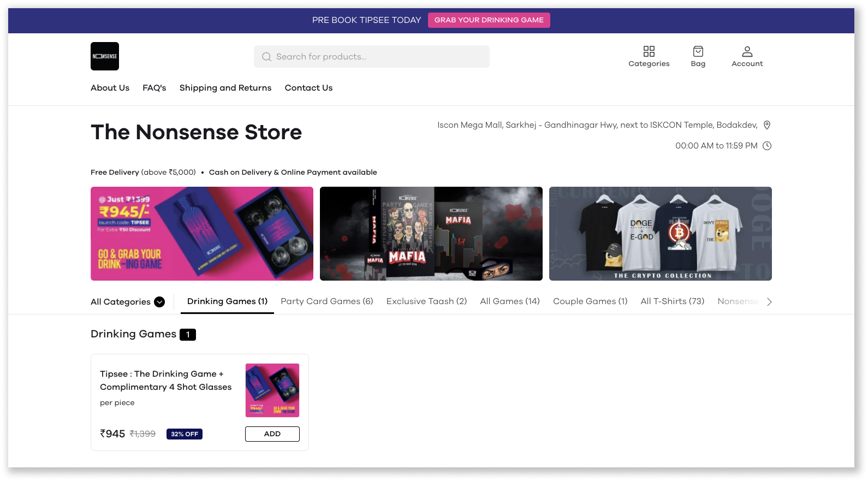Click the Tipsee product thumbnail image
Viewport: 868px width, 481px height.
point(272,390)
